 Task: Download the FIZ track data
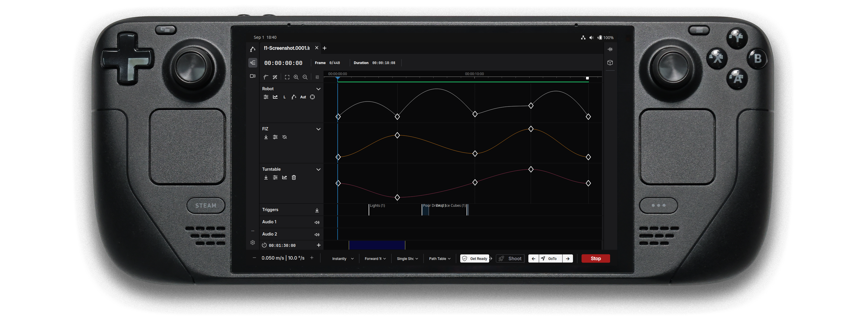(x=266, y=137)
